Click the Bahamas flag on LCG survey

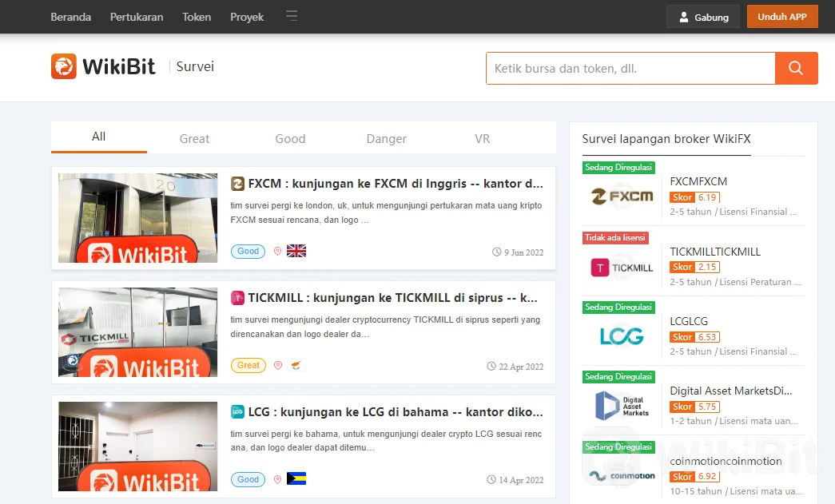(296, 479)
